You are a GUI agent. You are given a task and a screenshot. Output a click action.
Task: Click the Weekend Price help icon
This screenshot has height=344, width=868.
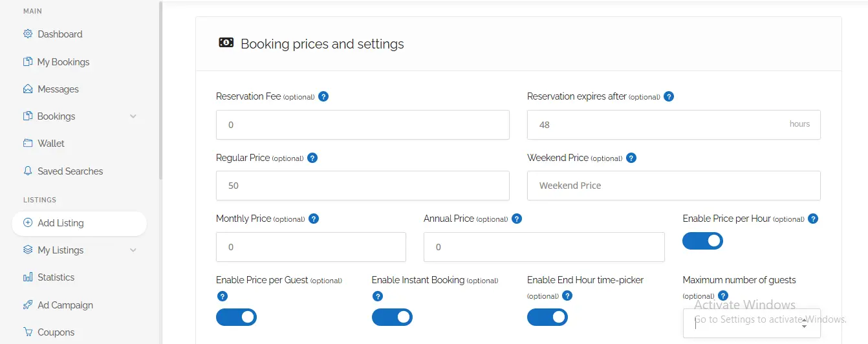click(x=631, y=158)
